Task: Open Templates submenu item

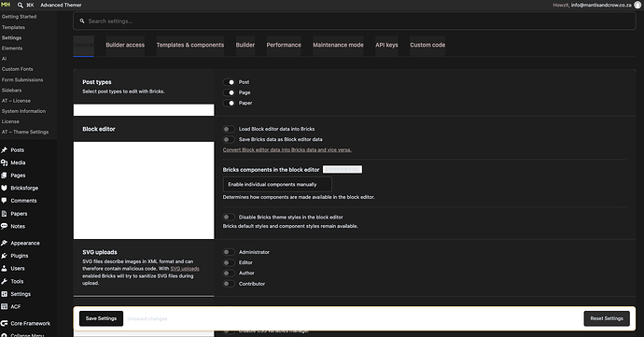Action: coord(14,27)
